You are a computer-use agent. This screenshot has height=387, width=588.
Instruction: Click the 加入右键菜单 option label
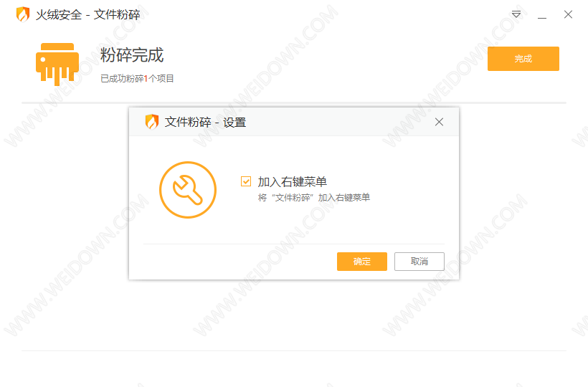coord(292,182)
